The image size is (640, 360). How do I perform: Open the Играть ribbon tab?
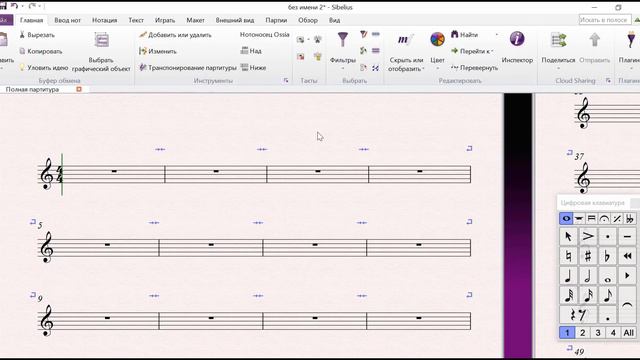tap(165, 20)
